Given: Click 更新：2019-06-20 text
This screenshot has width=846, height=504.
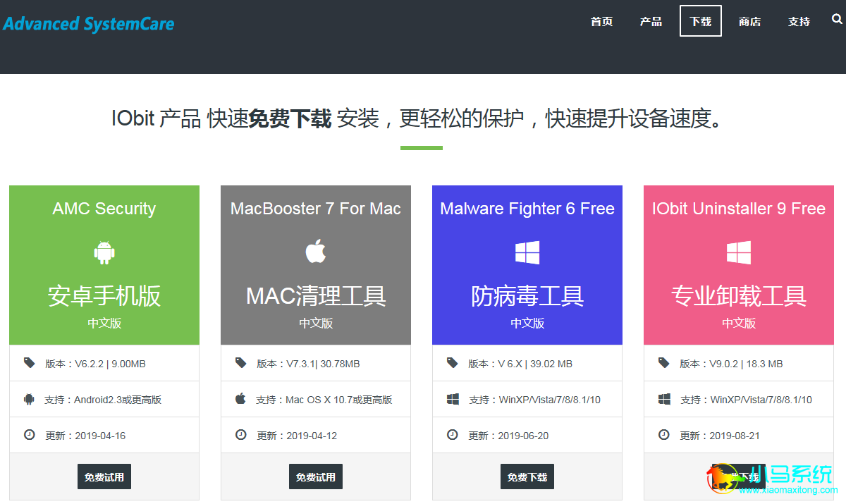Looking at the screenshot, I should coord(508,436).
